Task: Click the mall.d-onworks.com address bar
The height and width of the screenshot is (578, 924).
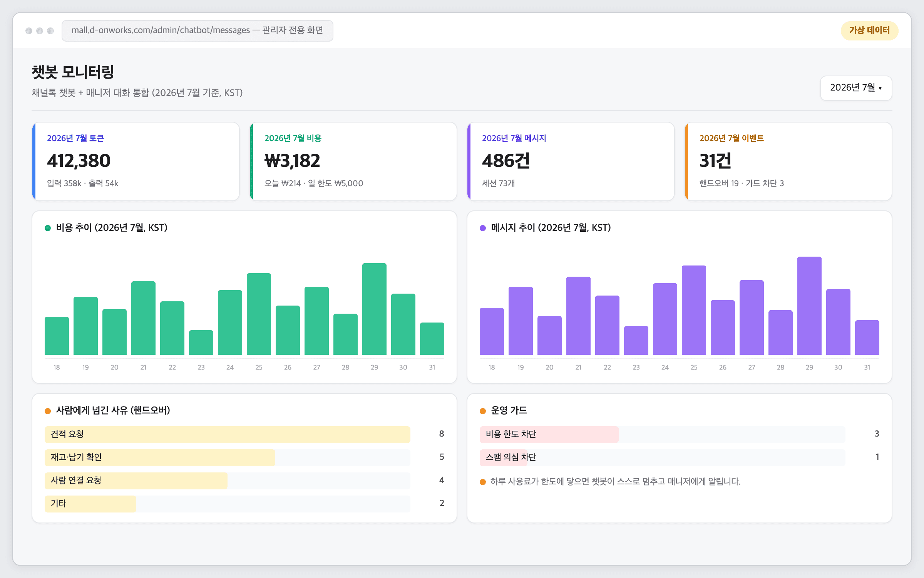Action: click(197, 30)
